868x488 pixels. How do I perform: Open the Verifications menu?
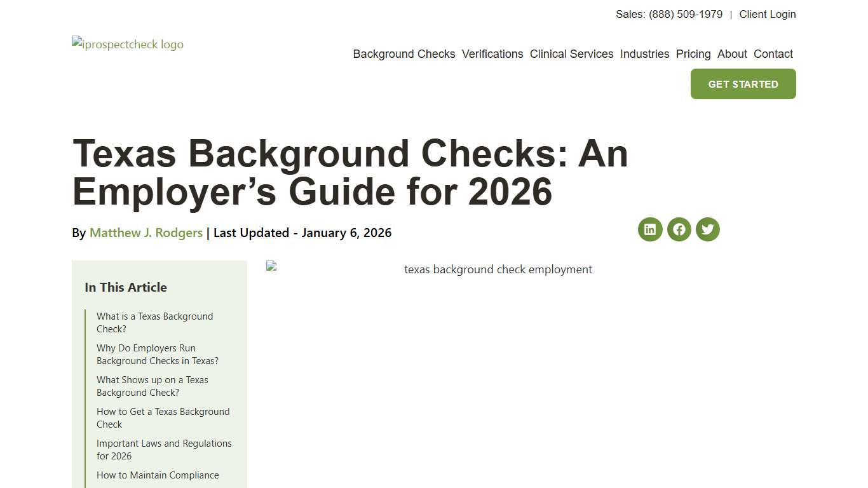pos(492,54)
